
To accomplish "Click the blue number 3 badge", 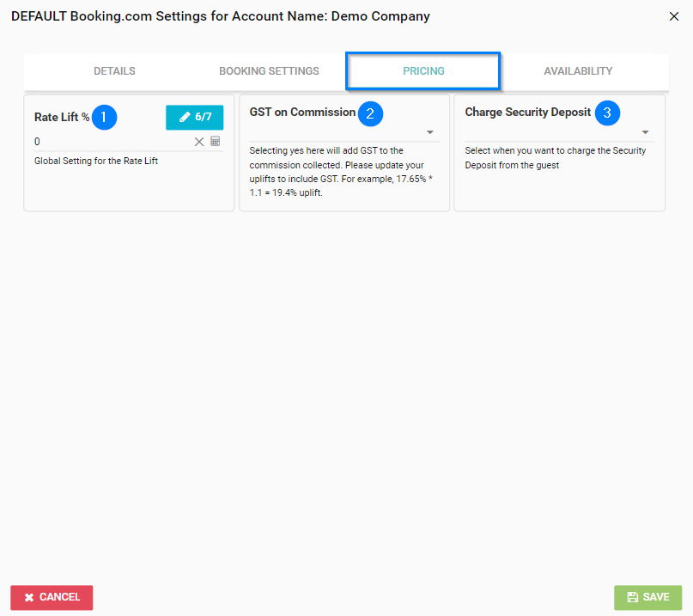I will click(x=607, y=113).
